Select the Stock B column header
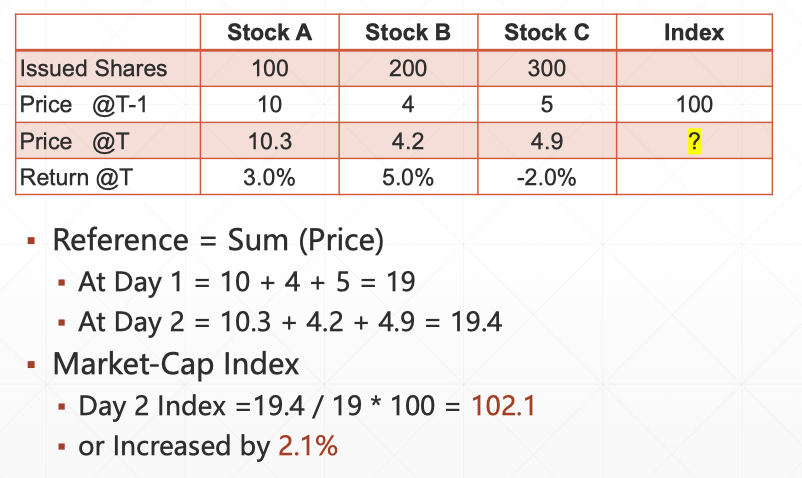Image resolution: width=802 pixels, height=478 pixels. (408, 32)
